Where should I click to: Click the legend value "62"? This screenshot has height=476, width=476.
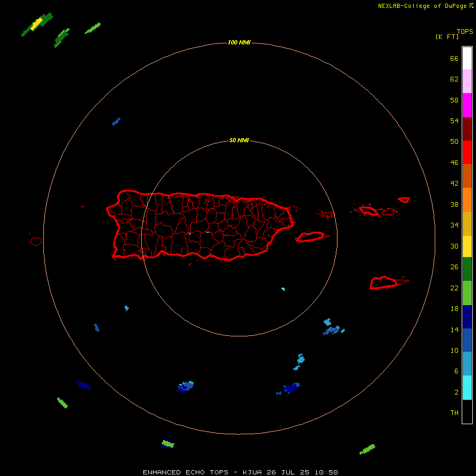tap(454, 79)
